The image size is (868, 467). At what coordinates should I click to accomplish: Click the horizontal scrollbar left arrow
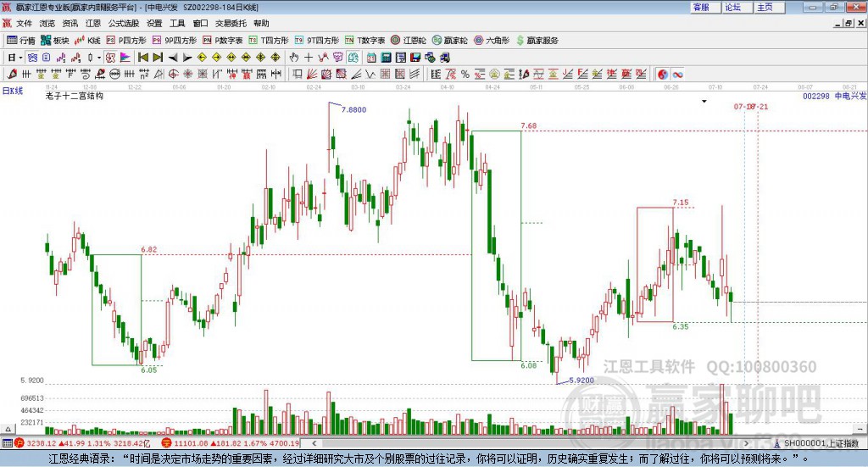tap(314, 443)
